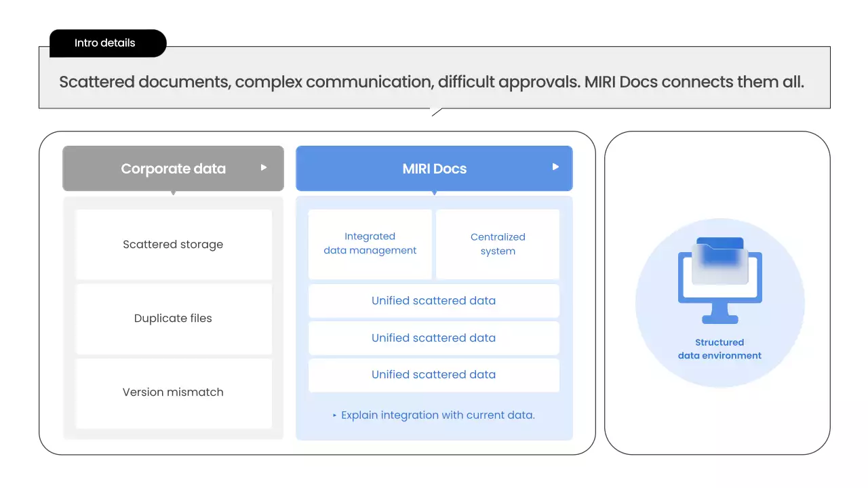Viewport: 868px width, 488px height.
Task: Expand the Corporate data header pointer
Action: click(174, 193)
